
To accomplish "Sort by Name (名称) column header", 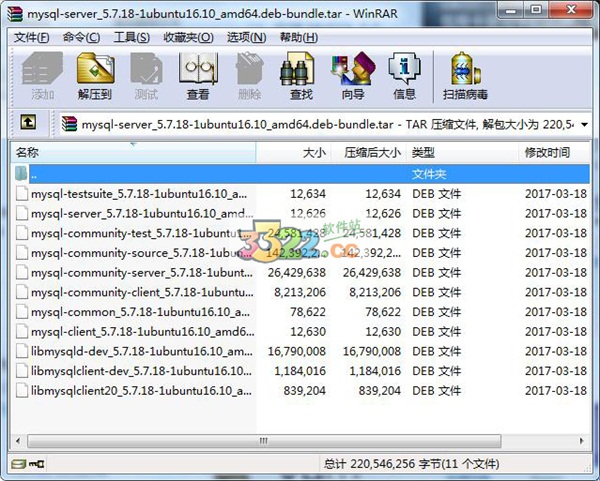I will point(133,153).
